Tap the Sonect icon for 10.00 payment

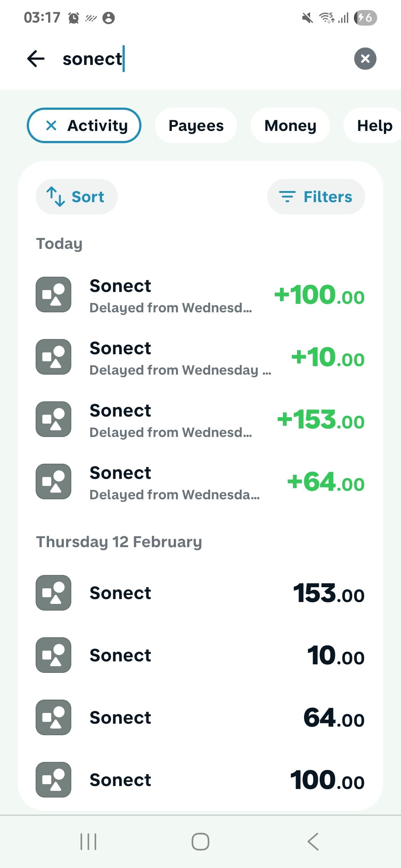point(53,655)
